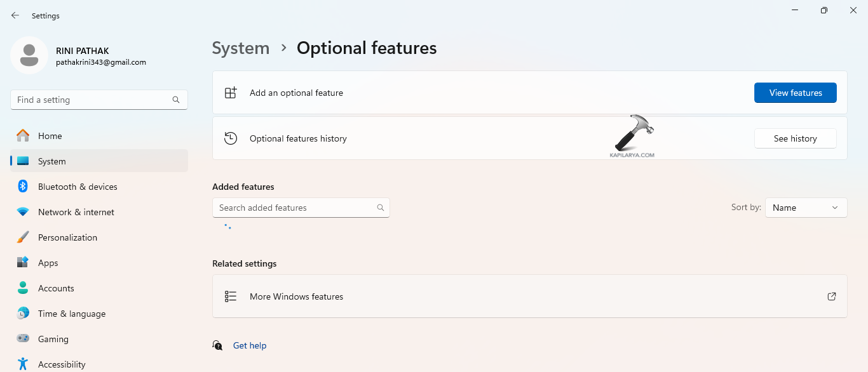Click the open-external icon for More Windows features

(831, 296)
